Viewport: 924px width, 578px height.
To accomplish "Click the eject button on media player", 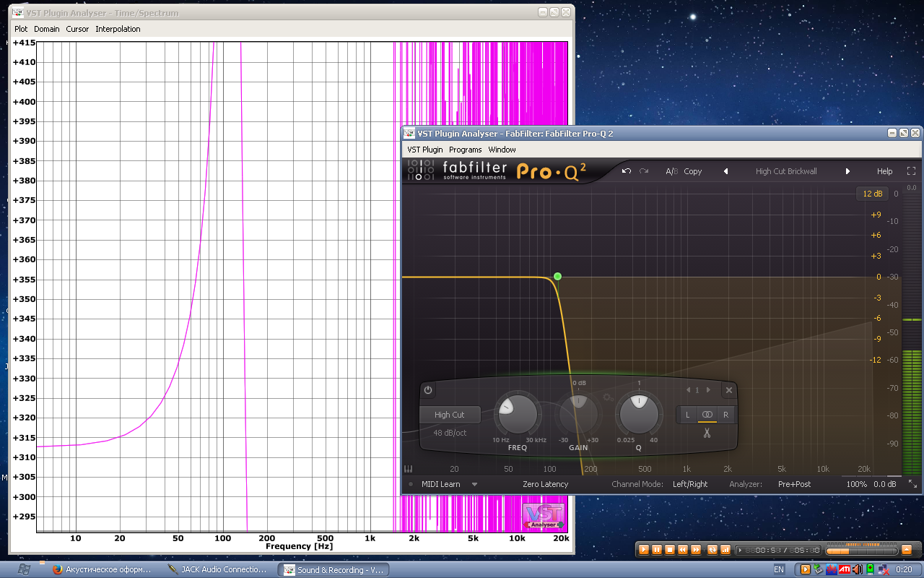I will [907, 550].
